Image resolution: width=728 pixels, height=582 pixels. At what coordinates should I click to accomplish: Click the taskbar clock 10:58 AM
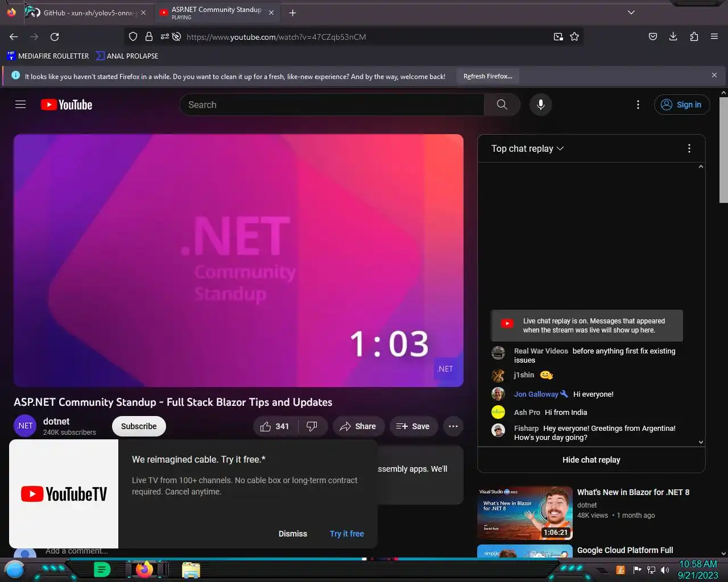[x=698, y=564]
